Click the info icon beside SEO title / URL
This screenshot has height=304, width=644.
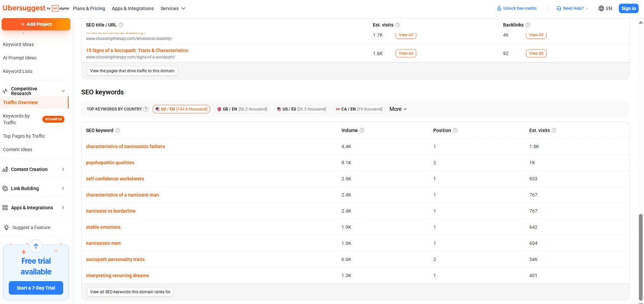[x=121, y=25]
